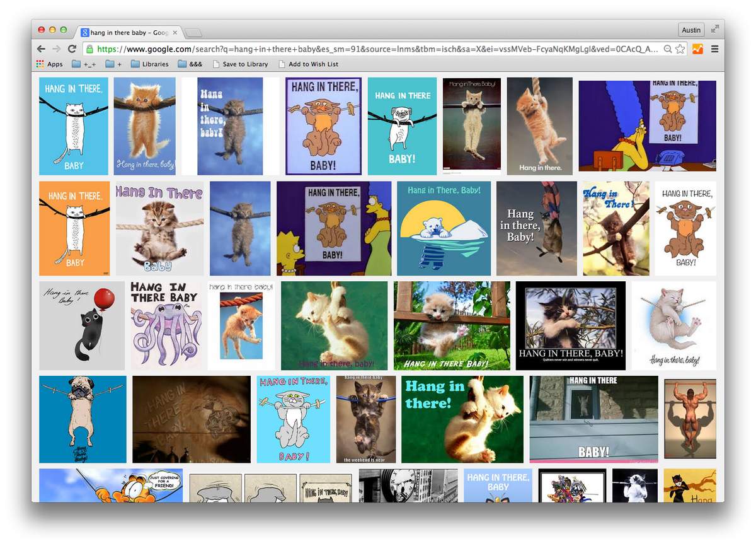Open the pug hanging on clothesline image
Image resolution: width=756 pixels, height=546 pixels.
(83, 419)
